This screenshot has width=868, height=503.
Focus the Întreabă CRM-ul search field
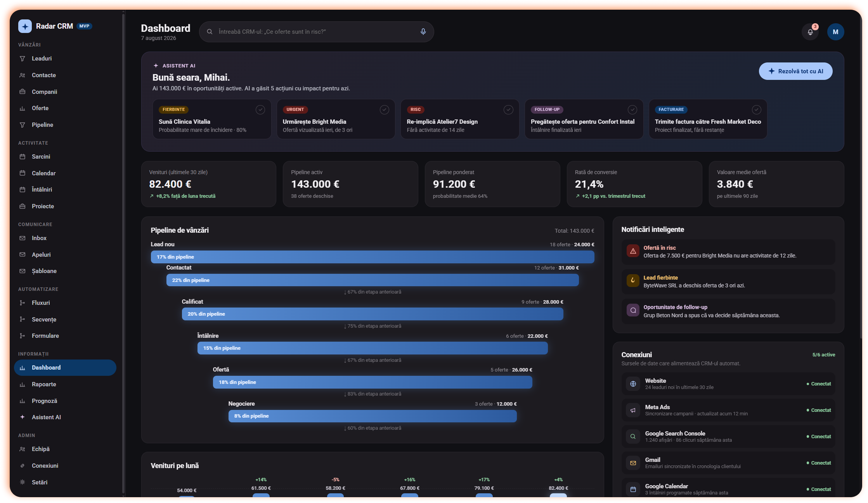pos(316,32)
